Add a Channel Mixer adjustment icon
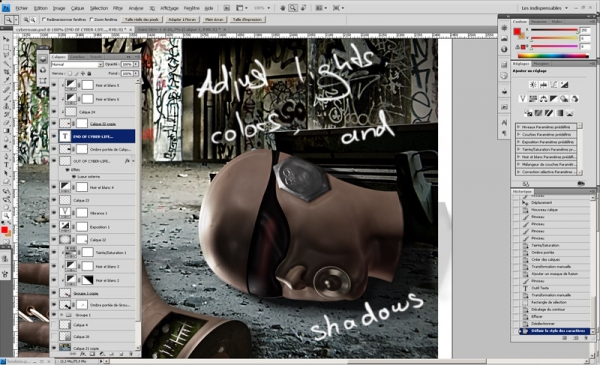Image resolution: width=600 pixels, height=365 pixels. [574, 99]
